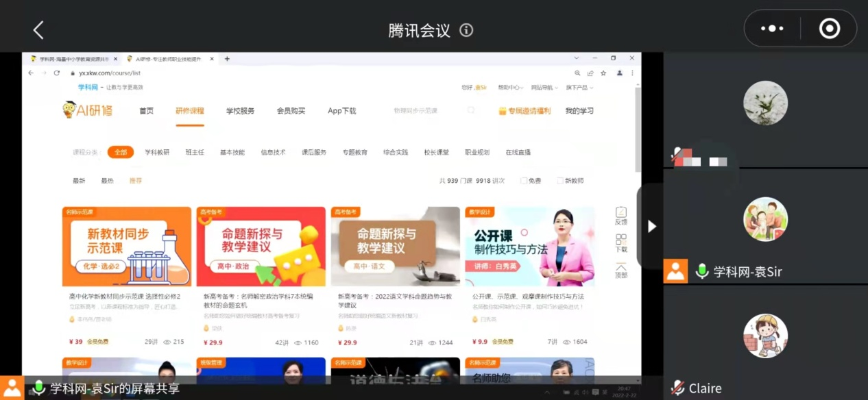This screenshot has width=868, height=400.
Task: Open App下载 in the navigation
Action: [x=341, y=111]
